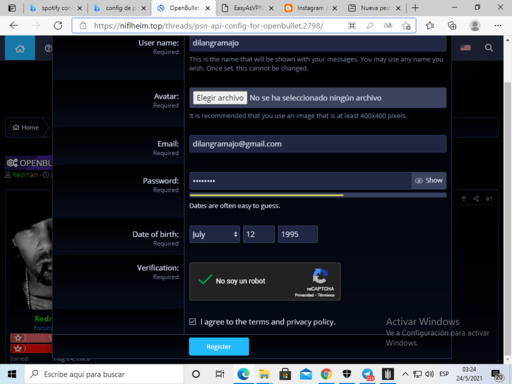Click the translate icon in address bar
This screenshot has height=384, width=512.
tap(388, 25)
